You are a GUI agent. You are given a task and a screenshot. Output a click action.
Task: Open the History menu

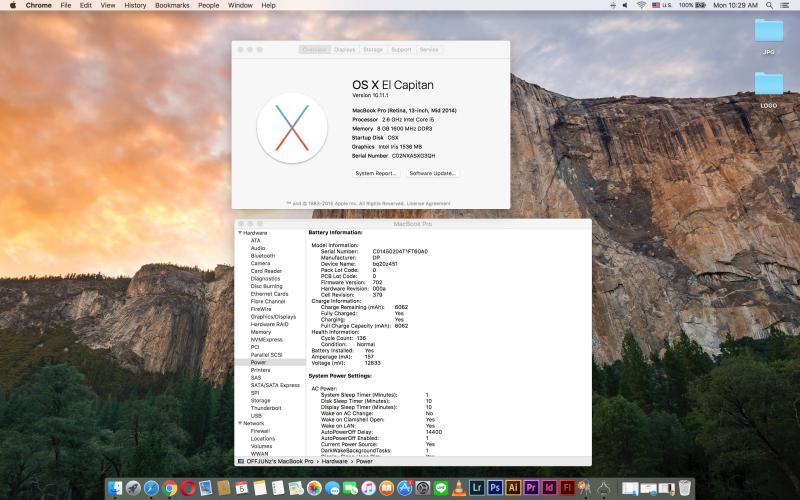pyautogui.click(x=135, y=5)
